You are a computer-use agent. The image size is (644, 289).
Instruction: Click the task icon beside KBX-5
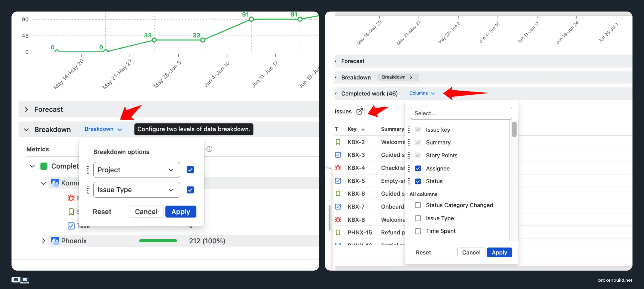[x=338, y=181]
